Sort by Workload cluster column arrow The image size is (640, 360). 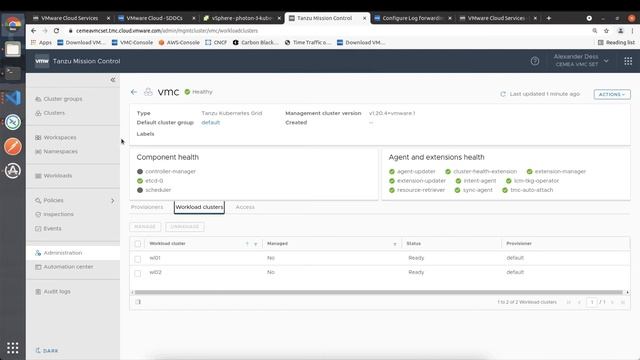(247, 244)
